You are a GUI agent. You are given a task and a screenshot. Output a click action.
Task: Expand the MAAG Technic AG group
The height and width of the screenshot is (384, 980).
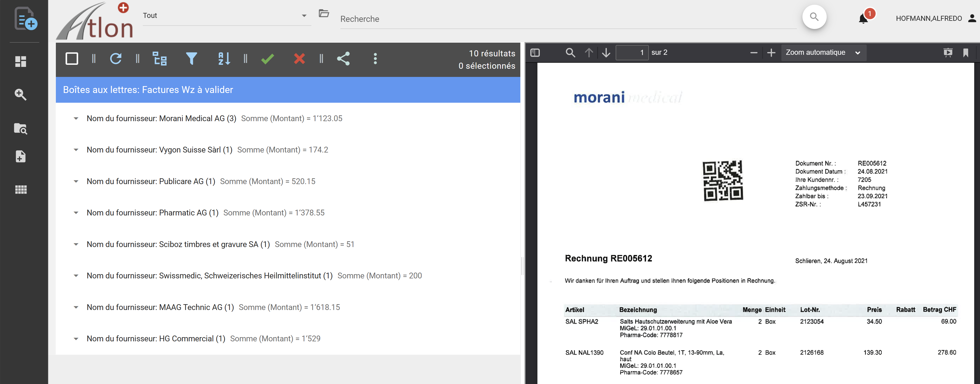tap(76, 307)
